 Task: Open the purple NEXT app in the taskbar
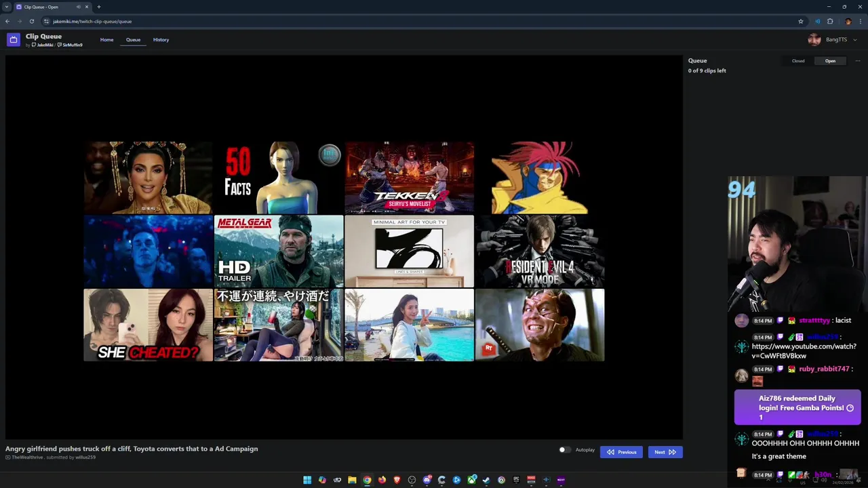pos(561,480)
